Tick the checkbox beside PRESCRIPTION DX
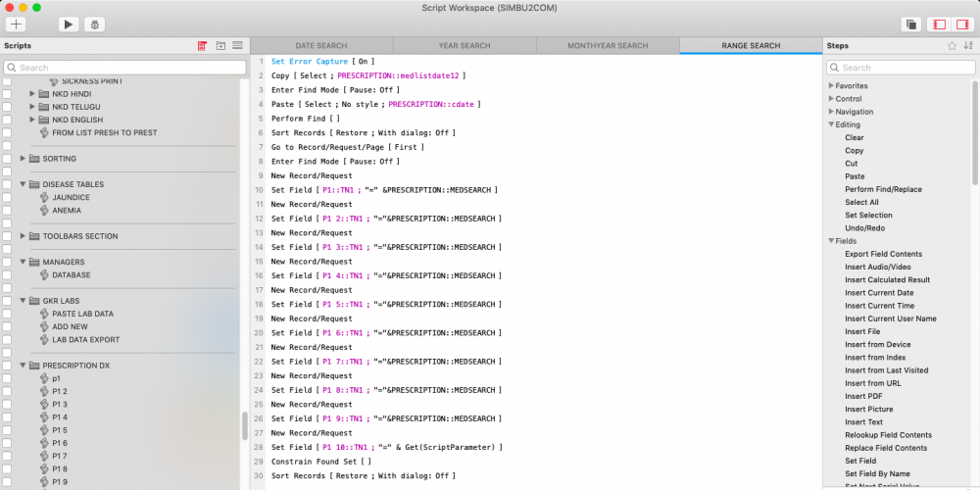This screenshot has height=490, width=980. [7, 366]
